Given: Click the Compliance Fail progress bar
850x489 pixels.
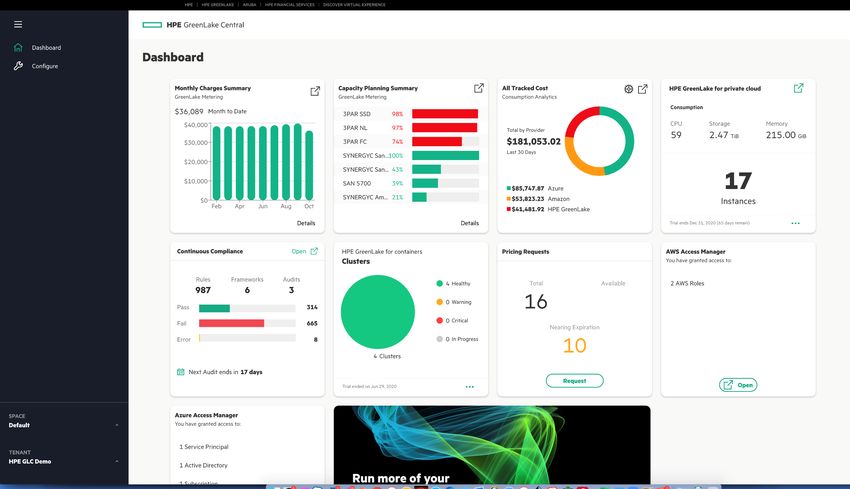Looking at the screenshot, I should 247,323.
